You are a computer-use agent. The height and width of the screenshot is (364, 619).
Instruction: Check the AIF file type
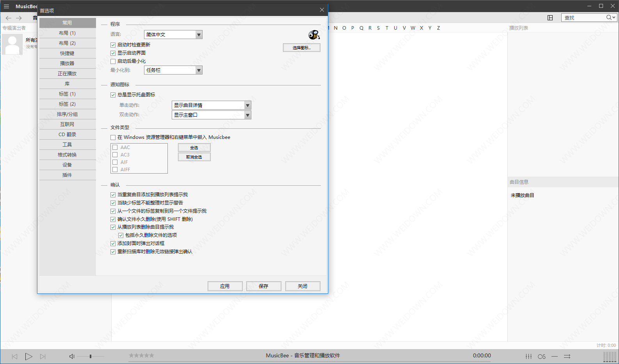115,162
